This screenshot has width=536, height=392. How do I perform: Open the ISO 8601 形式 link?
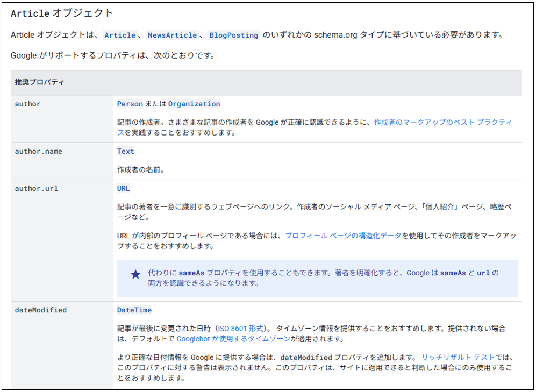point(239,328)
